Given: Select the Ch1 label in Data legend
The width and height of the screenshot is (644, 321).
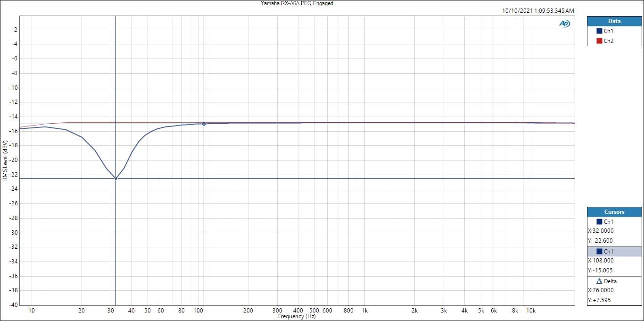Looking at the screenshot, I should 609,31.
